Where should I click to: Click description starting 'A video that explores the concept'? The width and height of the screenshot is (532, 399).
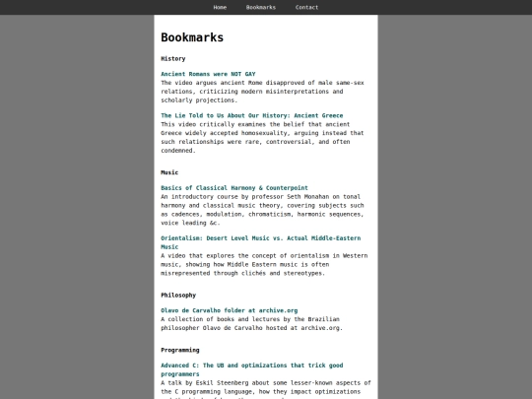coord(264,264)
